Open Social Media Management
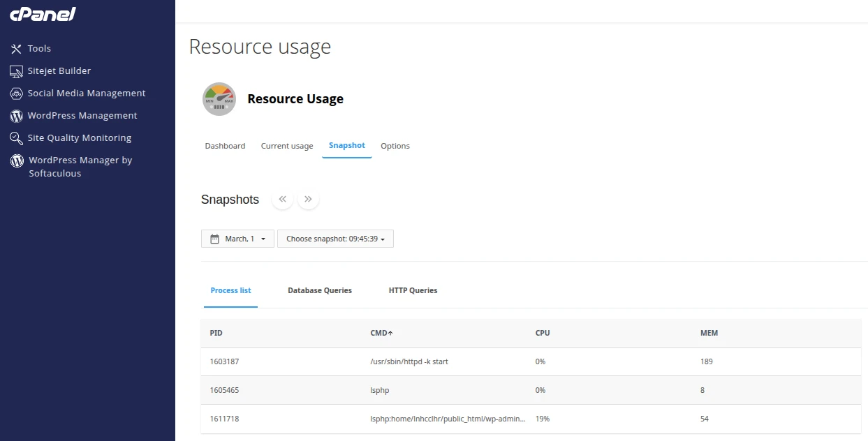Screen dimensions: 868x441 click(86, 93)
